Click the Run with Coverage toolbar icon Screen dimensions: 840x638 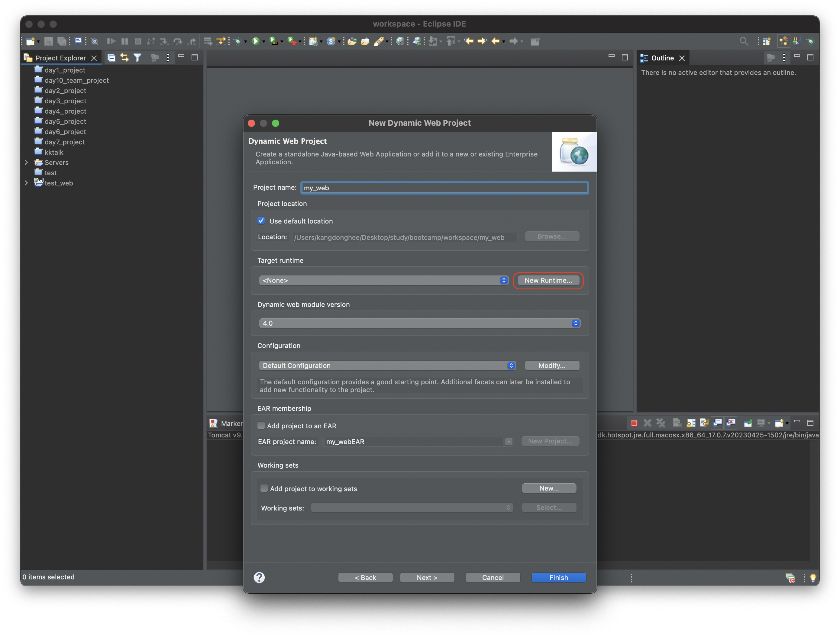273,41
